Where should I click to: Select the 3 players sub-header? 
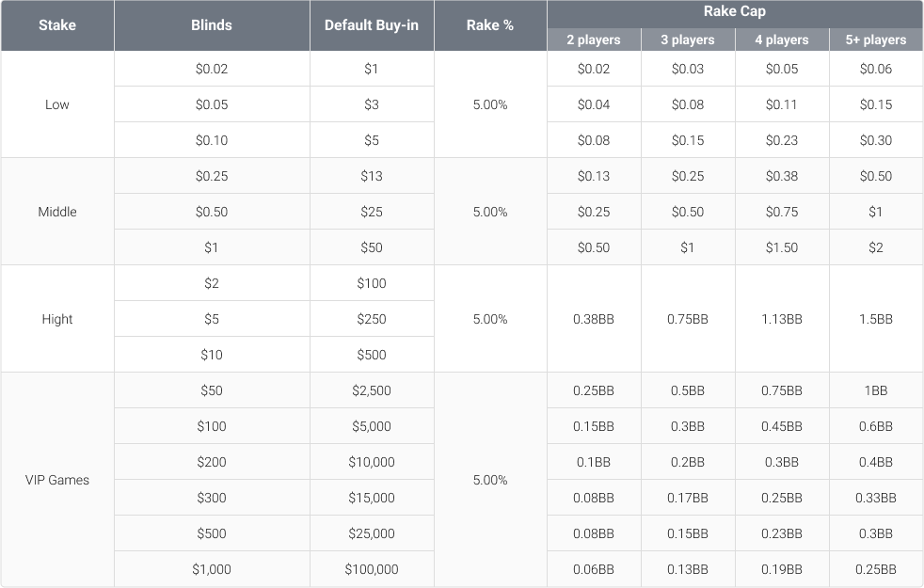click(688, 40)
